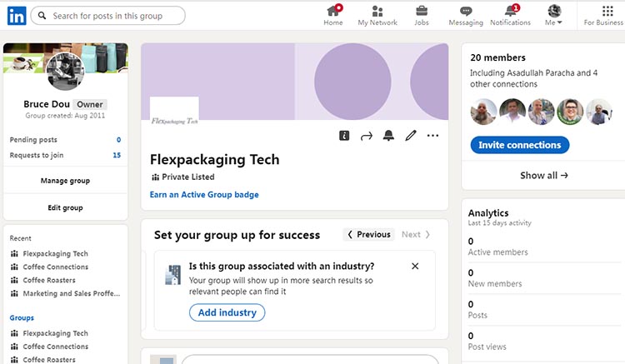625x364 pixels.
Task: View Notifications bell
Action: click(x=510, y=16)
